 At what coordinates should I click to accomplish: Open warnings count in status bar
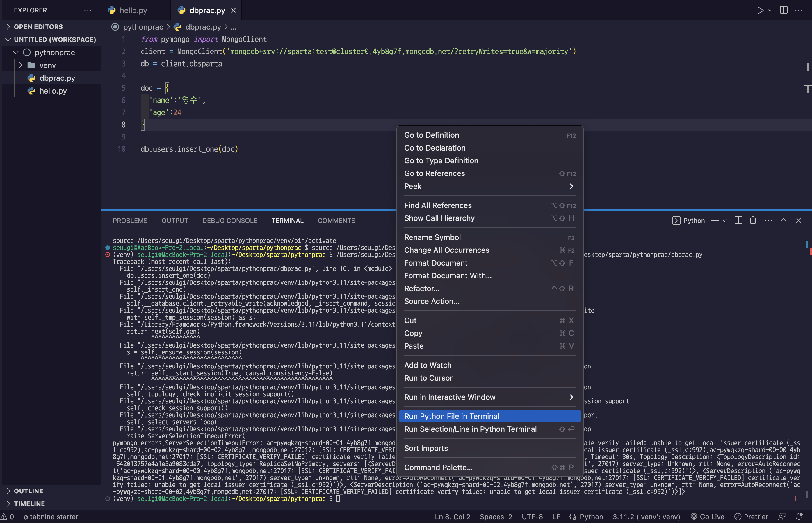(x=8, y=517)
